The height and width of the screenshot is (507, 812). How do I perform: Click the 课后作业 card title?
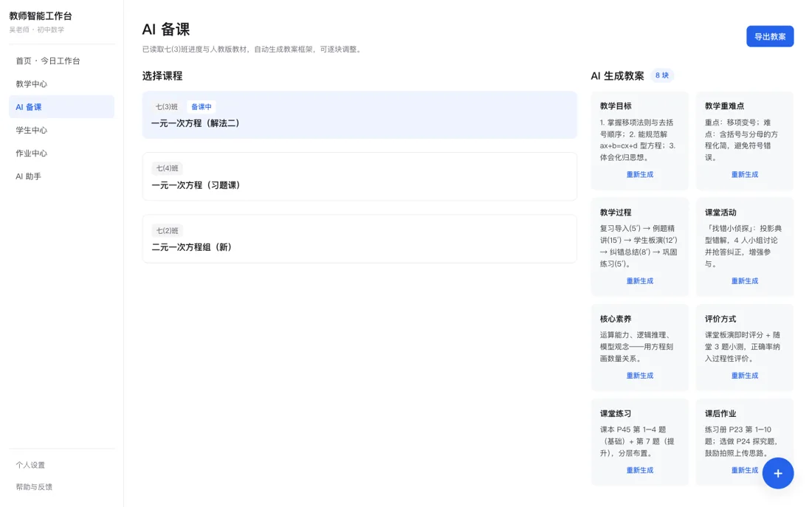[720, 413]
